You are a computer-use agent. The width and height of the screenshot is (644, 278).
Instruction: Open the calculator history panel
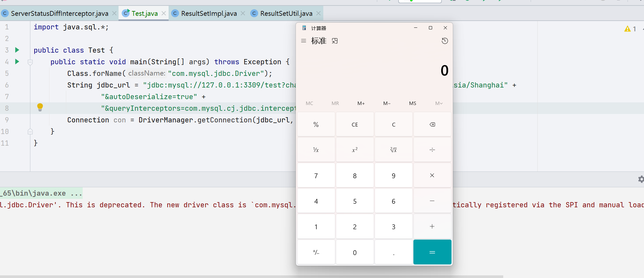pos(445,41)
